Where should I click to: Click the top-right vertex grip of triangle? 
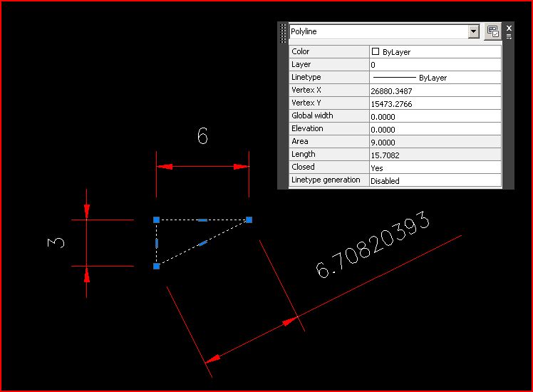[x=249, y=220]
